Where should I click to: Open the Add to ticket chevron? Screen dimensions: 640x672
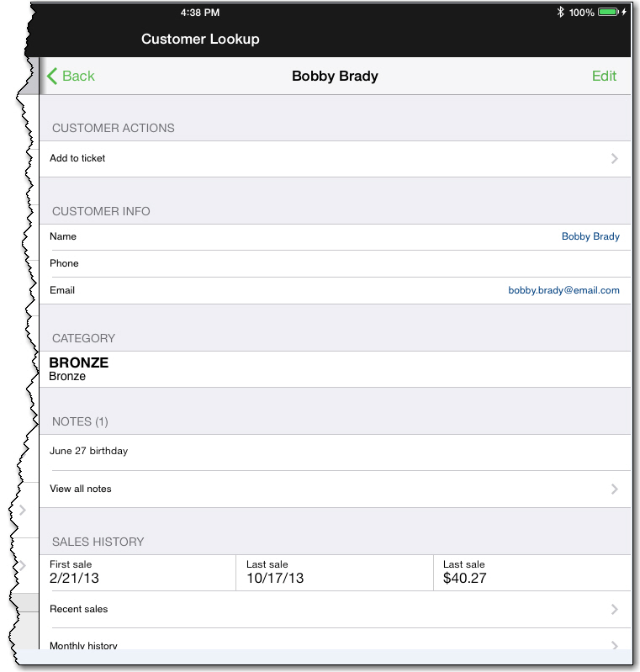(x=614, y=159)
